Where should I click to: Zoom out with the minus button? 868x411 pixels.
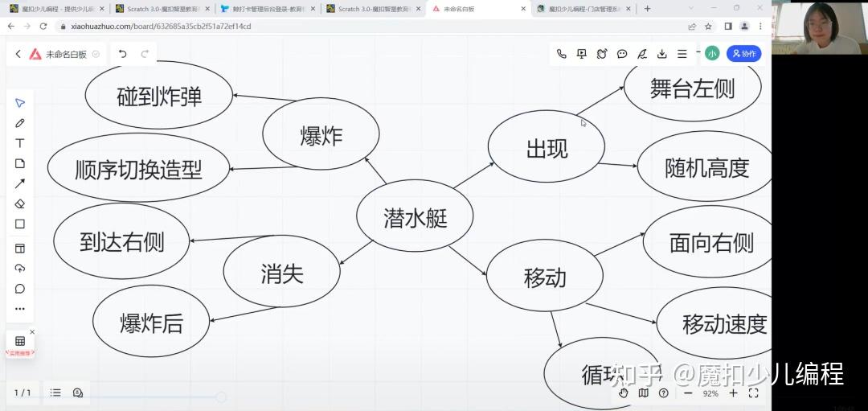[688, 393]
